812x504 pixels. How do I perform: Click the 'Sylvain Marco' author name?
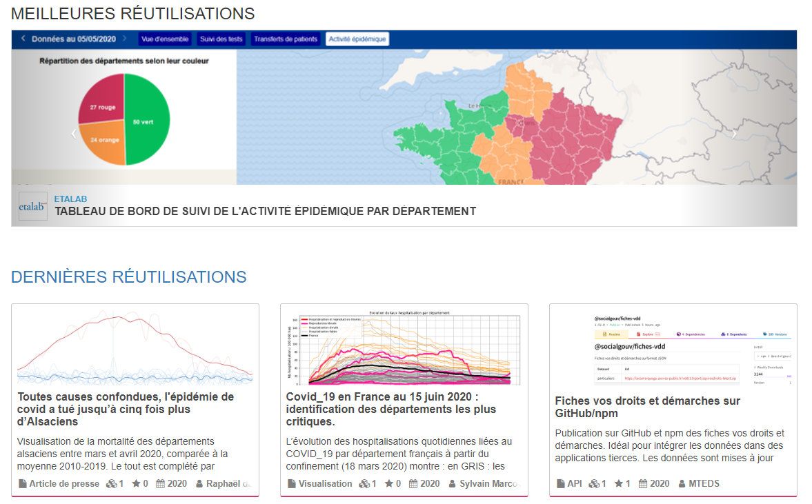coord(489,484)
